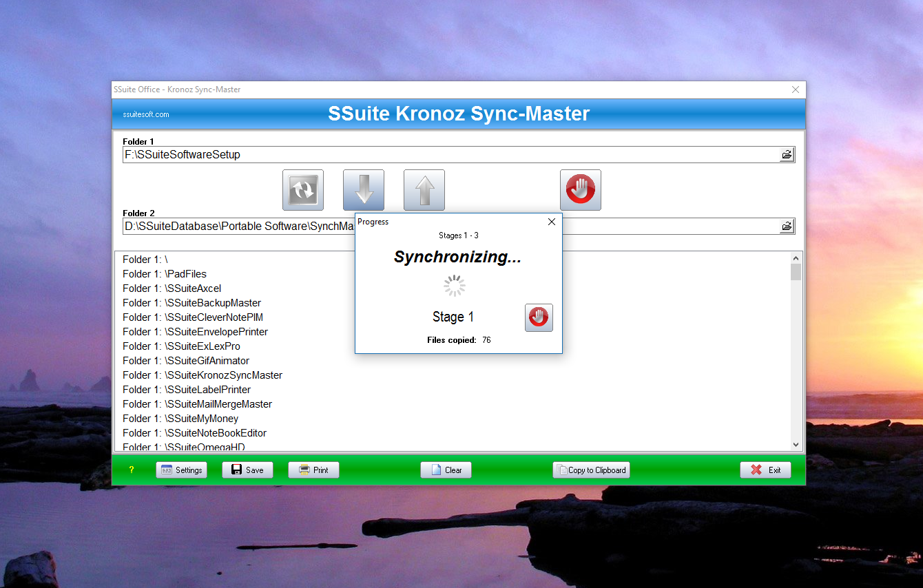Click the Save button
The height and width of the screenshot is (588, 923).
pyautogui.click(x=247, y=470)
